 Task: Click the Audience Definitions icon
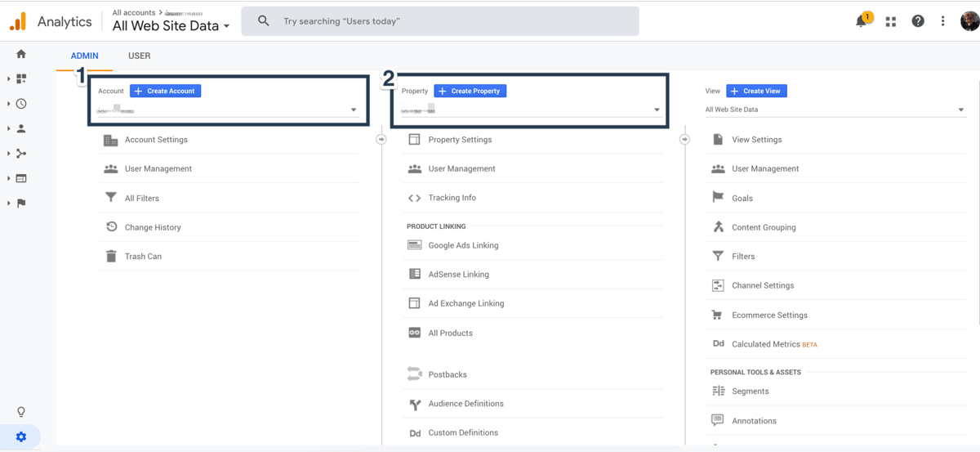414,404
